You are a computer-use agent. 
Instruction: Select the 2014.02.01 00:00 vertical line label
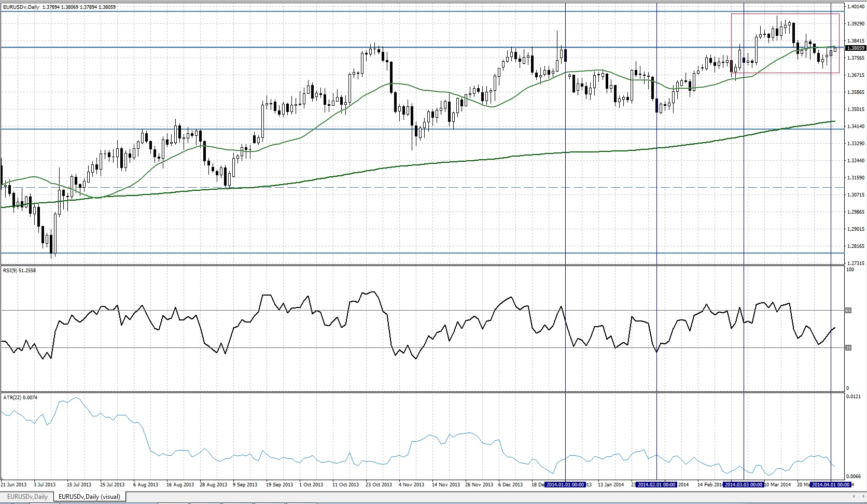click(656, 485)
